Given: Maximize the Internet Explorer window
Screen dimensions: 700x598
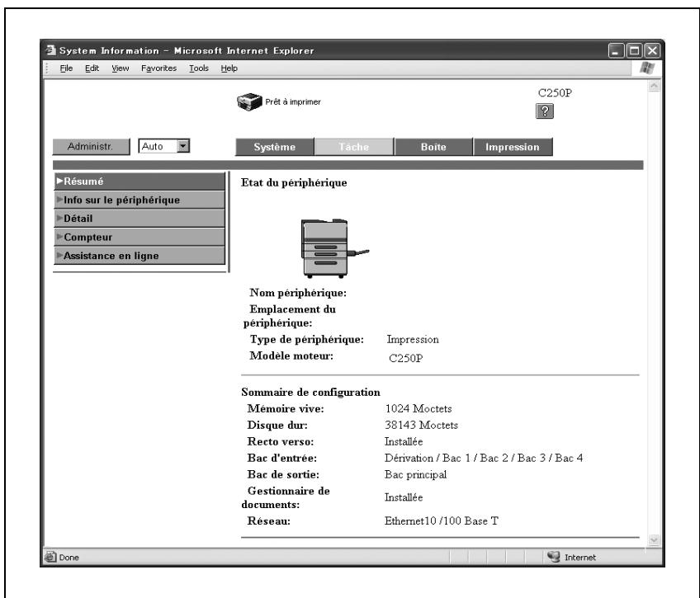Looking at the screenshot, I should click(x=634, y=50).
